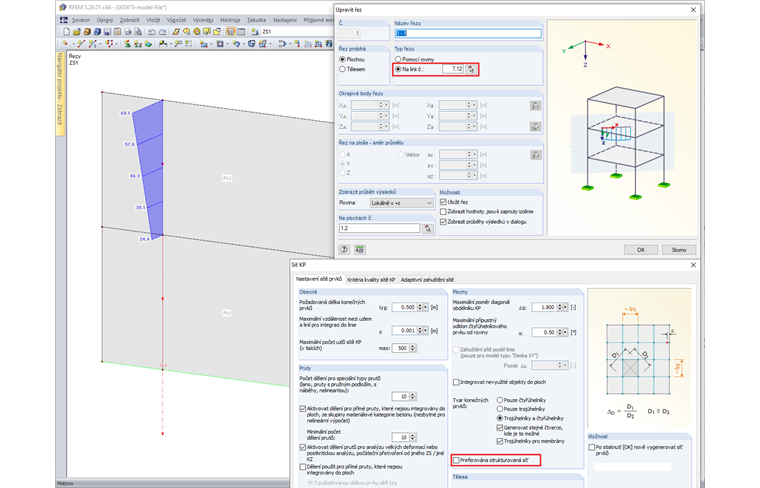This screenshot has width=760, height=488.
Task: Click the Undo arrow icon
Action: coord(152,31)
